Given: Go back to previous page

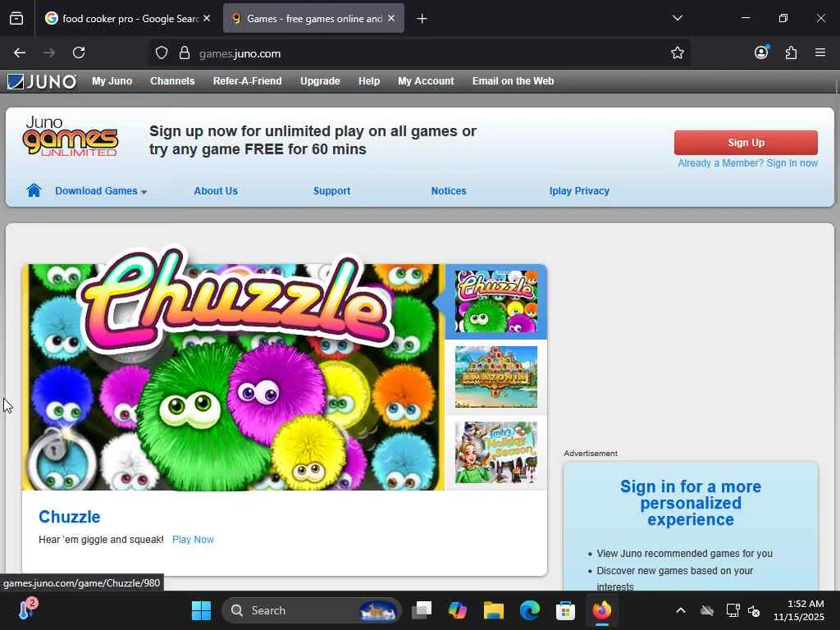Looking at the screenshot, I should pos(20,52).
